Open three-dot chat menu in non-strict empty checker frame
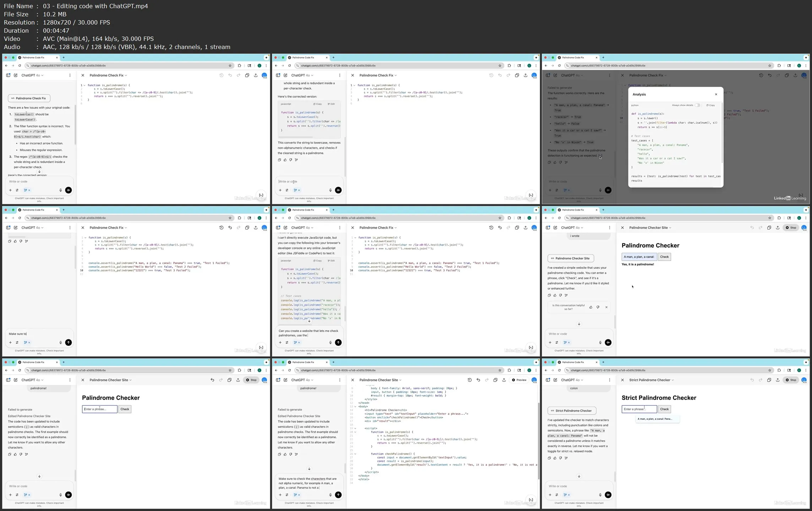 click(70, 380)
